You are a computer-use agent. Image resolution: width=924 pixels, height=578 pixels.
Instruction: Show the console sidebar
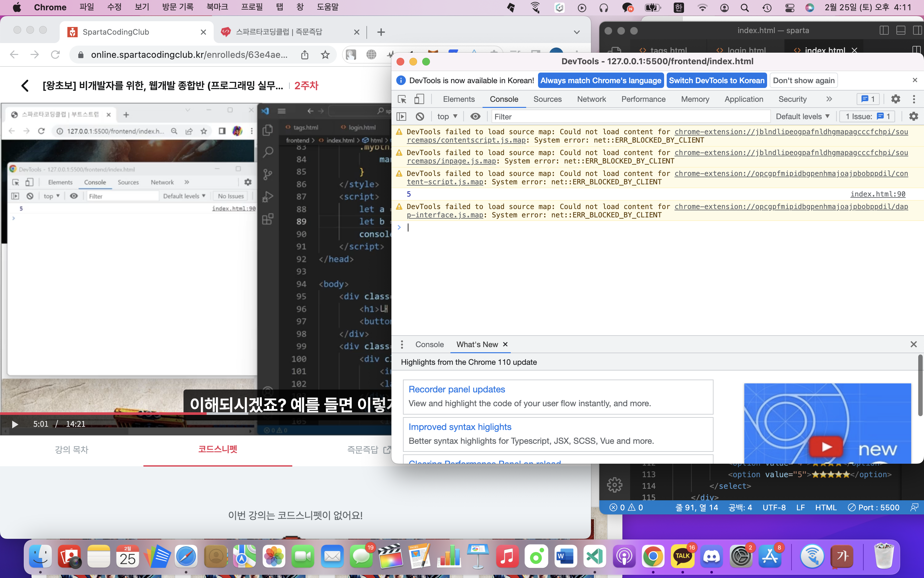[x=401, y=117]
